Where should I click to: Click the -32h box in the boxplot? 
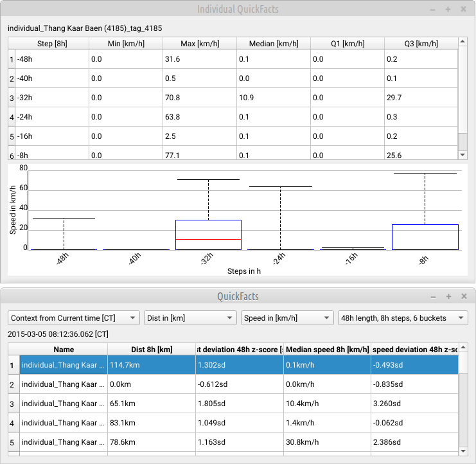pyautogui.click(x=208, y=235)
